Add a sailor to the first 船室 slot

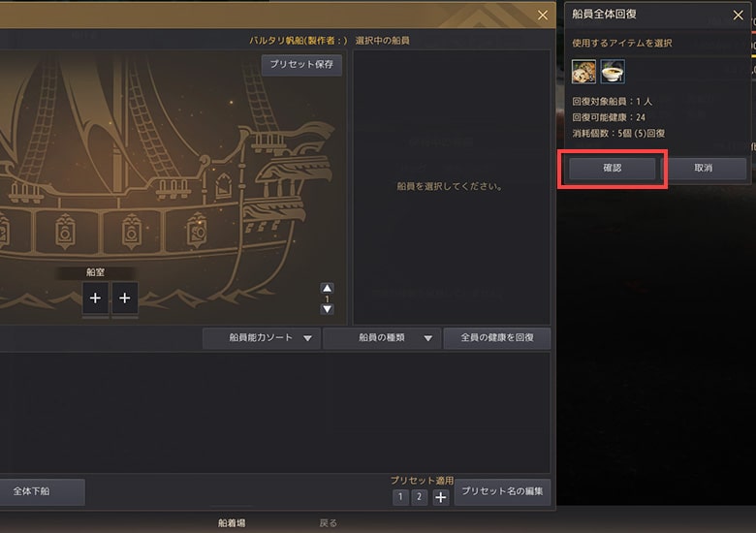pos(95,298)
